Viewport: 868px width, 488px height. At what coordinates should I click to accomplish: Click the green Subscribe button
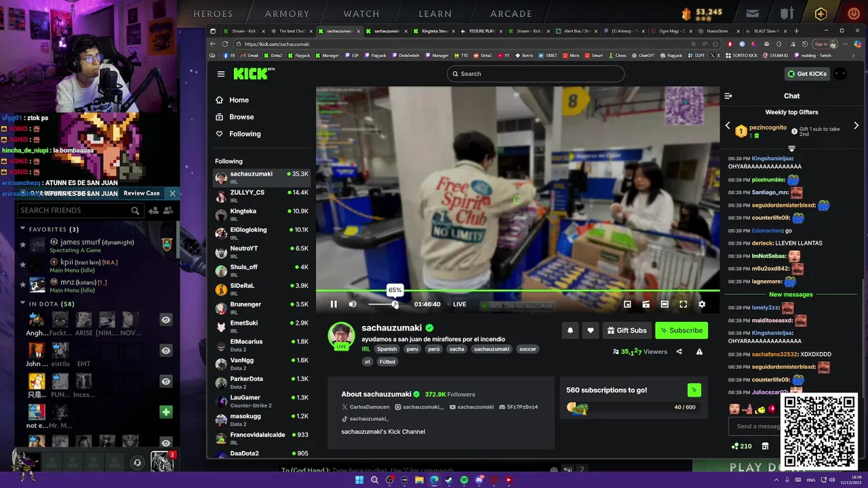click(682, 331)
